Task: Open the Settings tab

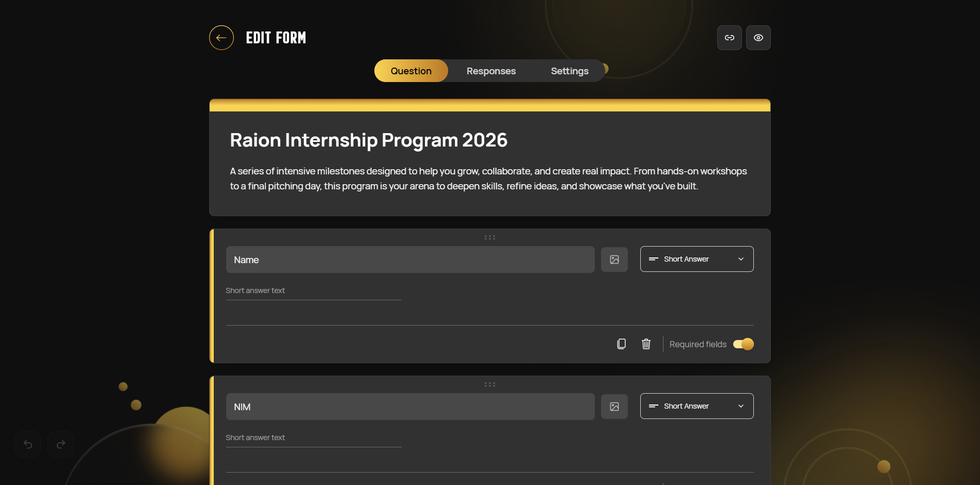Action: (570, 71)
